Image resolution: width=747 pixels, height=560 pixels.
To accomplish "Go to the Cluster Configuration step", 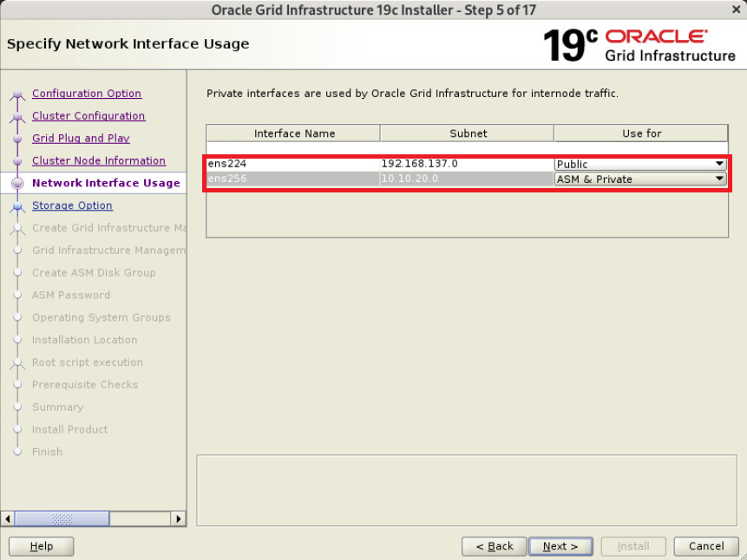I will [x=88, y=115].
